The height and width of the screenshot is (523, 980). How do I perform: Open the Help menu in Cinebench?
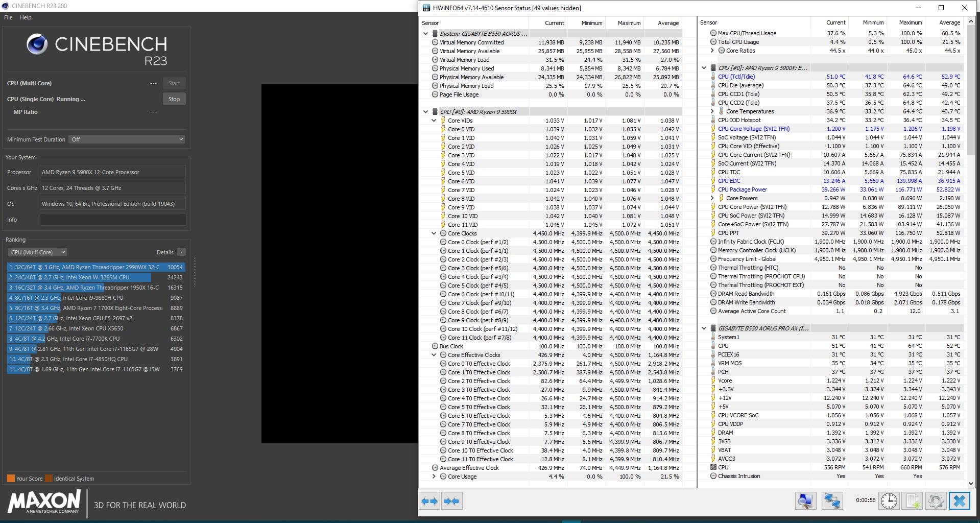[x=26, y=17]
